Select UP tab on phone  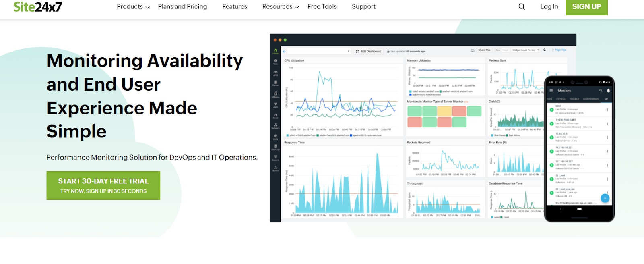point(606,99)
